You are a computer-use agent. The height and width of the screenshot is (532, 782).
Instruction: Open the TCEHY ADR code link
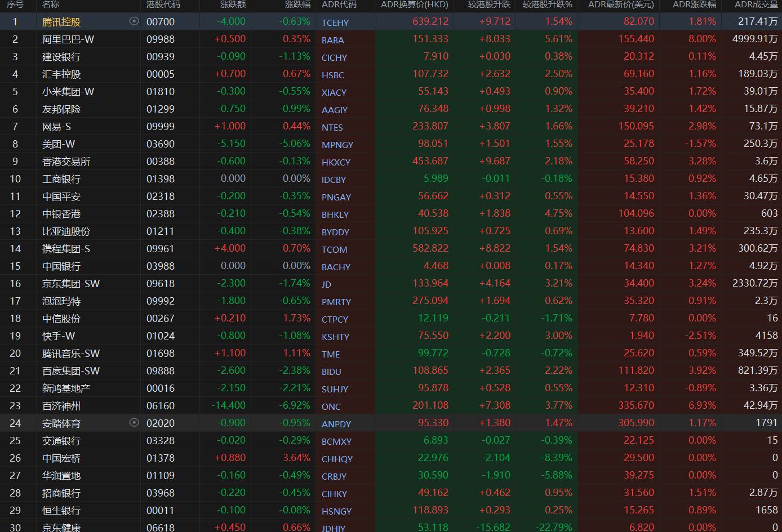click(x=335, y=23)
